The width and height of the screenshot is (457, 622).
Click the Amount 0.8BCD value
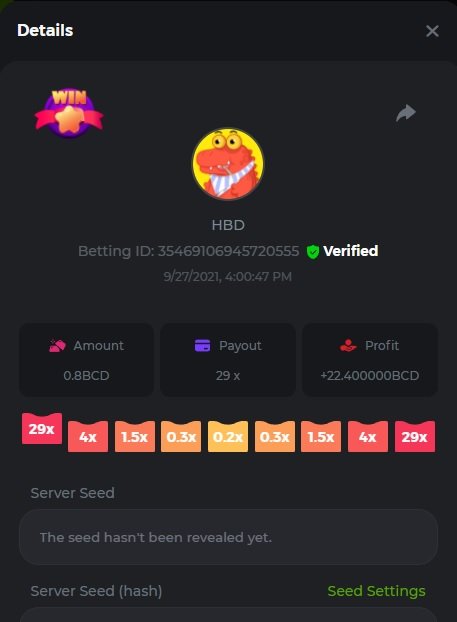pyautogui.click(x=86, y=375)
